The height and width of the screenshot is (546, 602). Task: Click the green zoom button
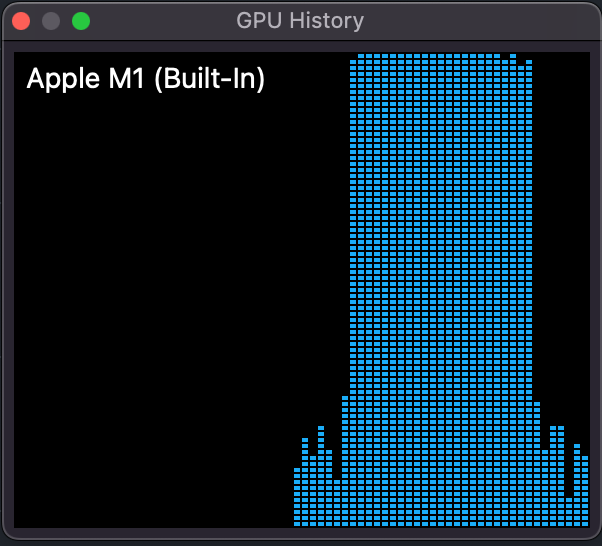81,21
